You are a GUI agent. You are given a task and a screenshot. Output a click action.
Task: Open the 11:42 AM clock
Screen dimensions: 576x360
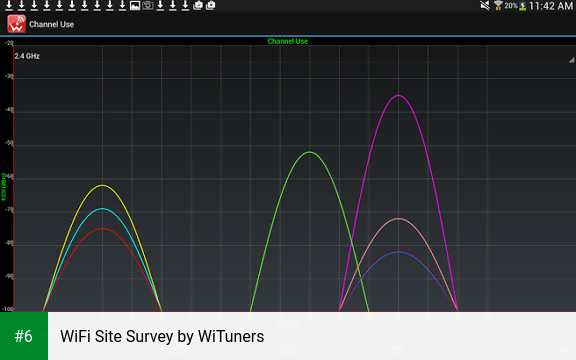coord(551,6)
